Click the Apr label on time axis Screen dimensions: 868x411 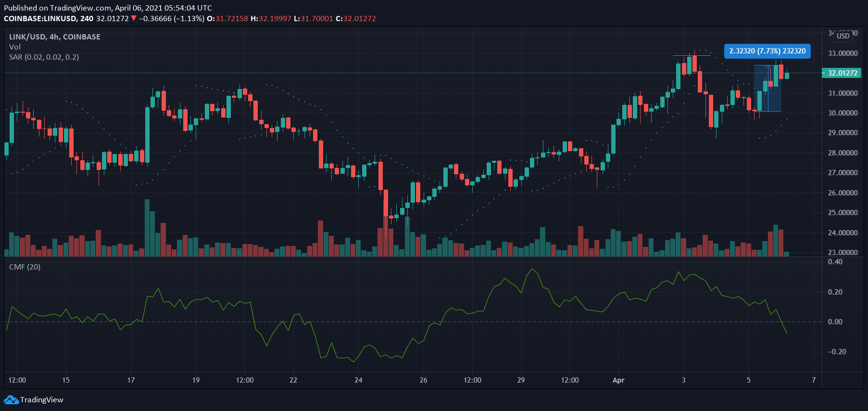618,380
